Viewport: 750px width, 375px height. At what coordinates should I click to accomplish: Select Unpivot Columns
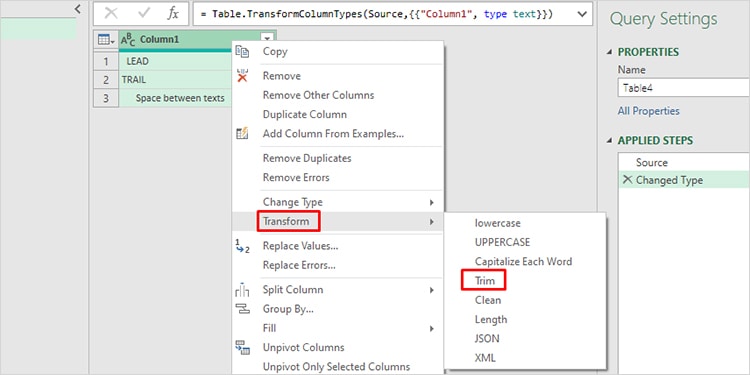click(303, 348)
